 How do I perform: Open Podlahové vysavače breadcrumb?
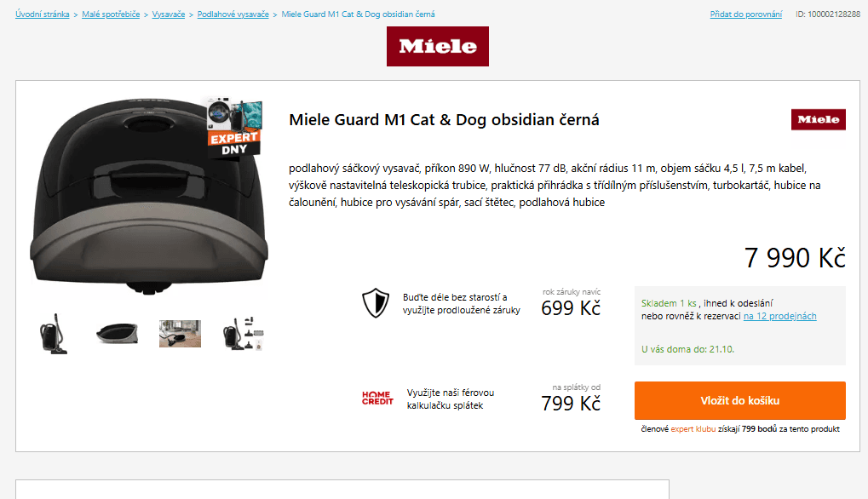233,14
